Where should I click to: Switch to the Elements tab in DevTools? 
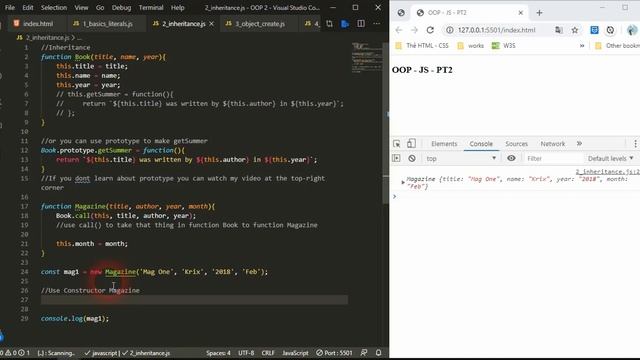[x=444, y=144]
